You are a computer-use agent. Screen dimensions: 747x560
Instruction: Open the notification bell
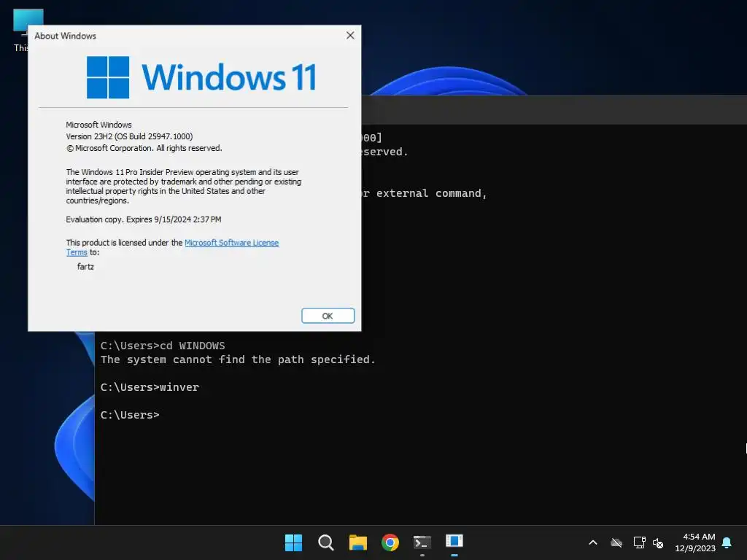coord(727,542)
